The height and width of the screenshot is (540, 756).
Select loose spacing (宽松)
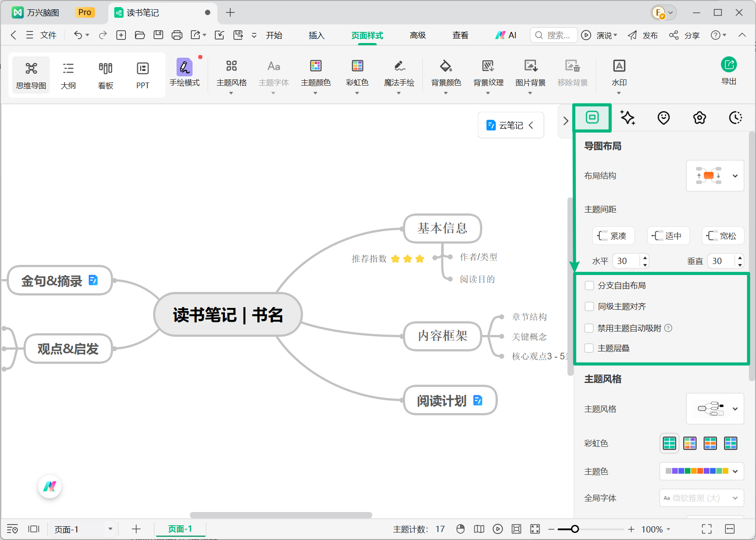click(723, 236)
